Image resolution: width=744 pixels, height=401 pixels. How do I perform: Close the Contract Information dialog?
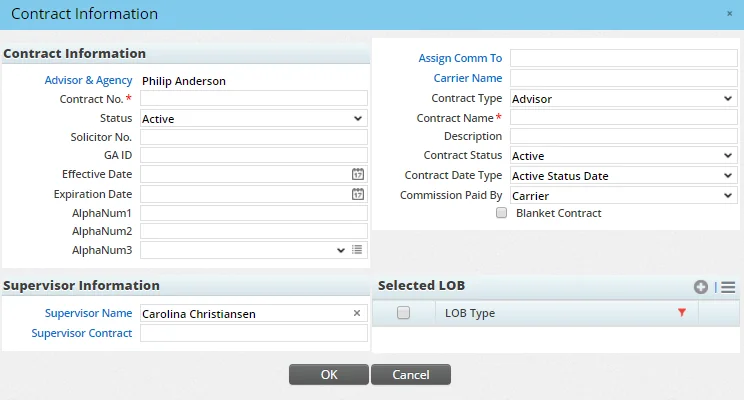(729, 14)
